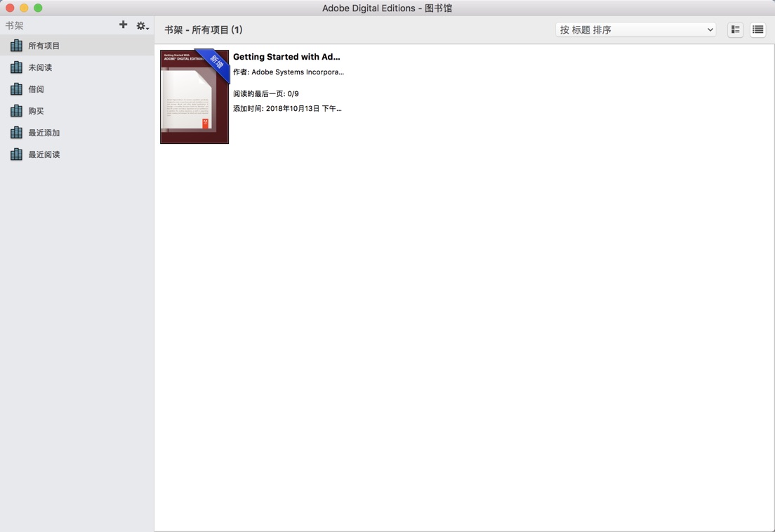The image size is (775, 532).
Task: Click the plus icon to add a bookshelf
Action: pyautogui.click(x=123, y=25)
